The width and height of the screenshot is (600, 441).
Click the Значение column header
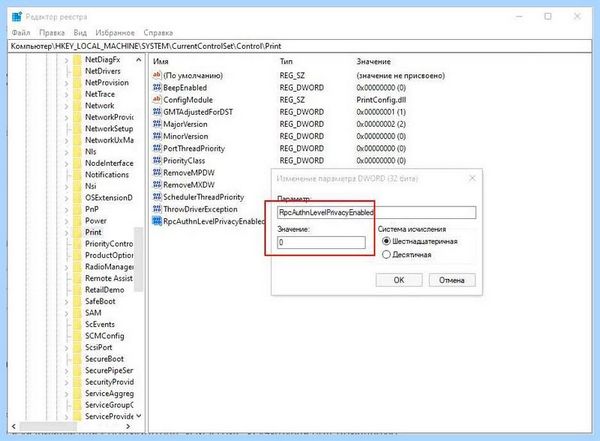click(x=373, y=61)
